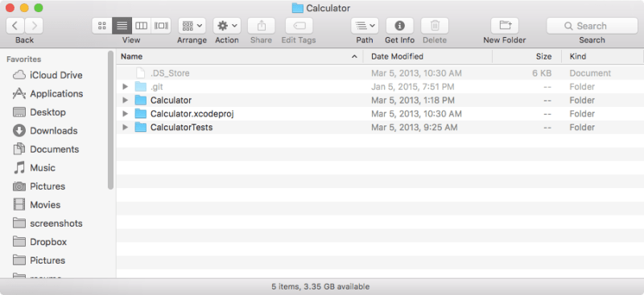Viewport: 644px width, 295px height.
Task: Select Calculator.xcodeproj in the list
Action: tap(192, 114)
